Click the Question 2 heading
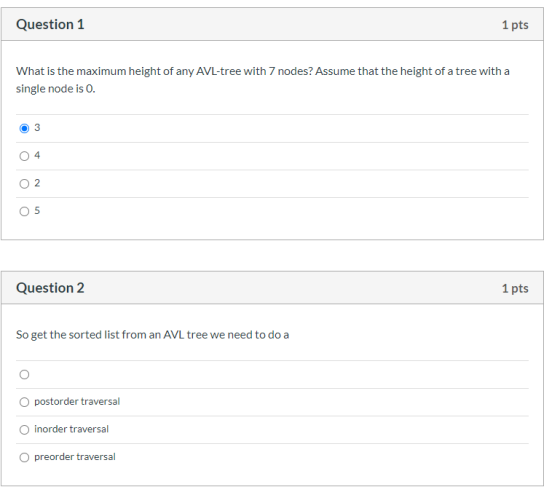This screenshot has height=503, width=560. point(50,288)
